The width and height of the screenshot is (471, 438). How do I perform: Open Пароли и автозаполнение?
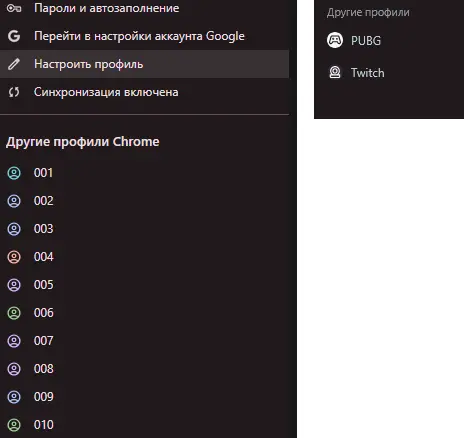coord(144,8)
